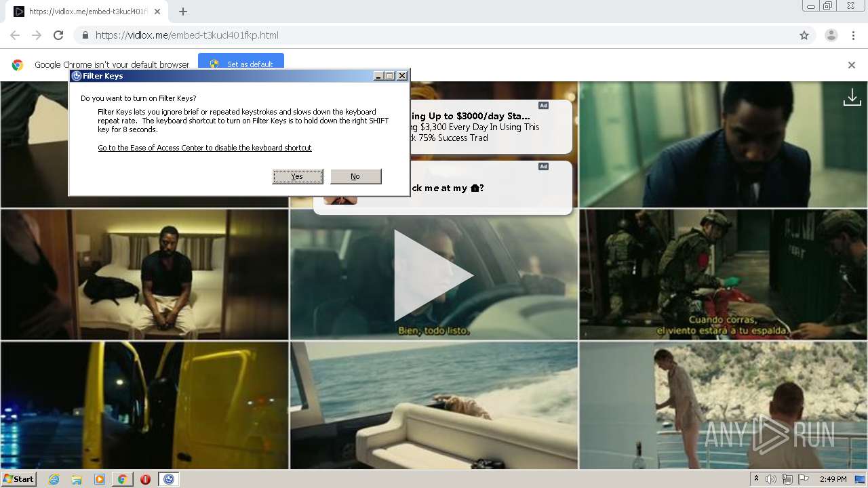Open a new browser tab
This screenshot has width=868, height=488.
point(183,12)
